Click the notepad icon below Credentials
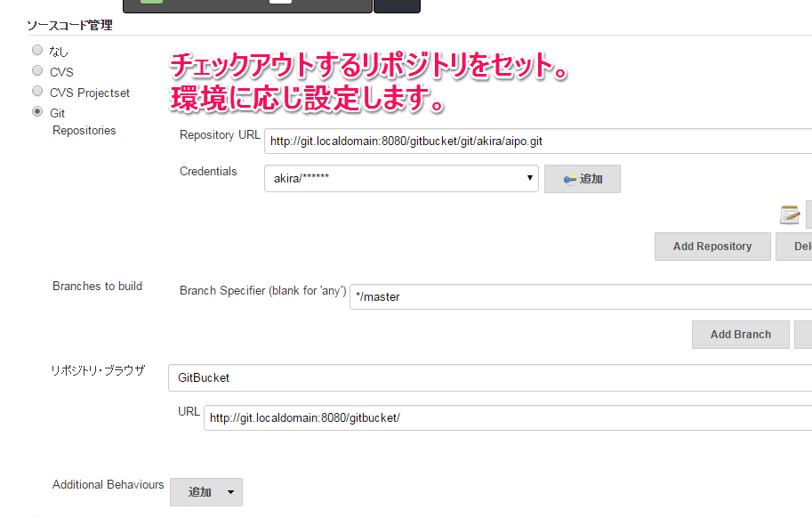The image size is (812, 526). 790,214
